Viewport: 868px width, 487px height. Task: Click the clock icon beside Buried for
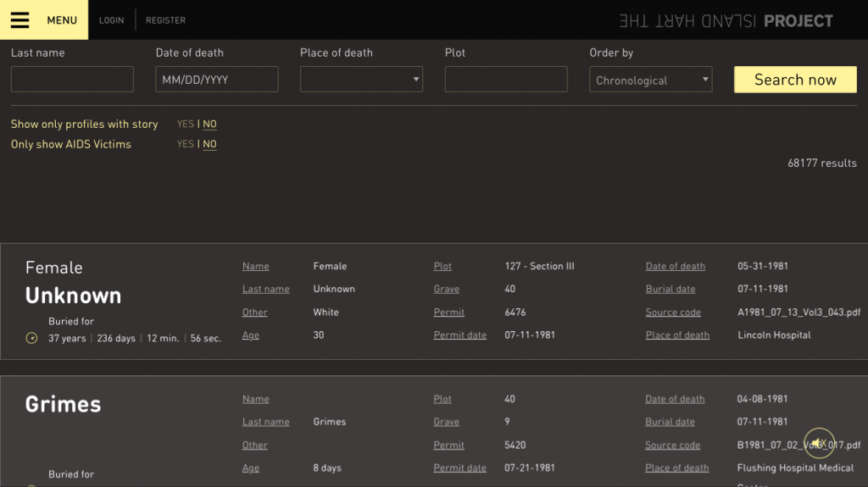click(x=32, y=339)
